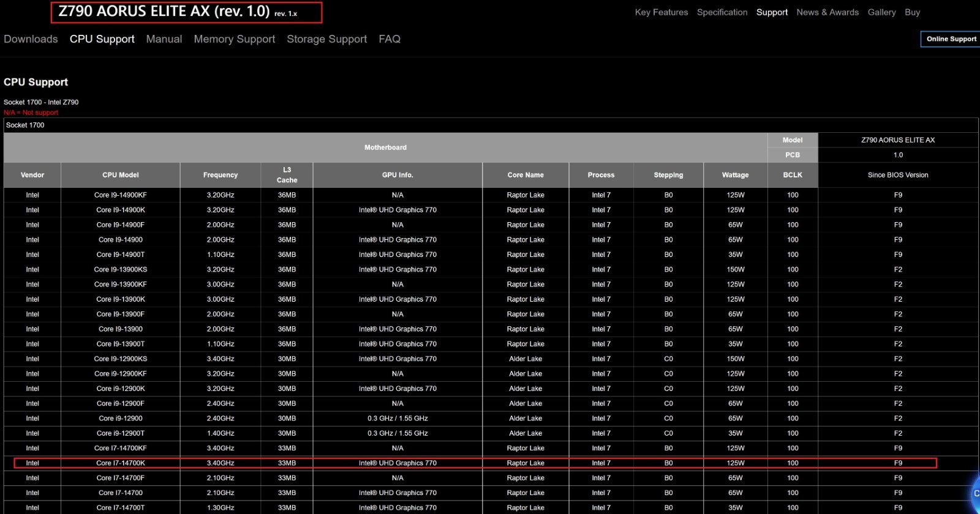This screenshot has width=980, height=514.
Task: Click the Buy link
Action: [912, 12]
